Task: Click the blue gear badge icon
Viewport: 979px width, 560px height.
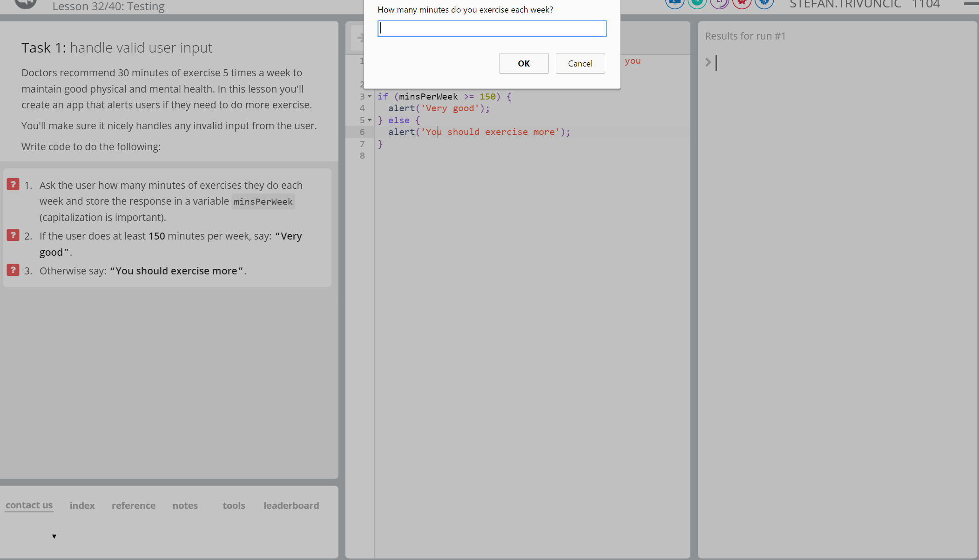Action: click(x=764, y=3)
